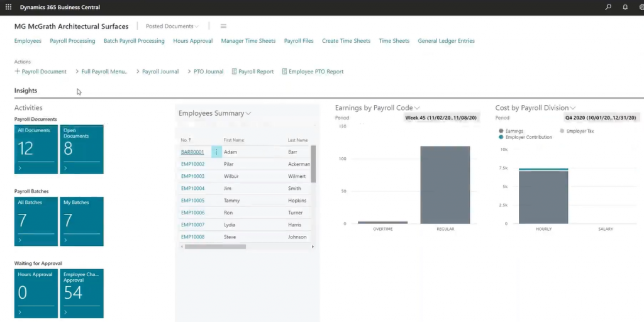Open employee EMP10008 link
Image resolution: width=644 pixels, height=322 pixels.
[x=192, y=236]
